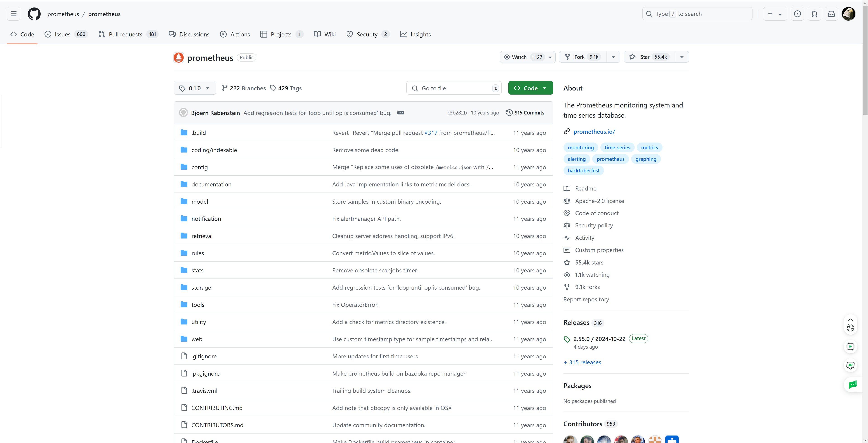Open the pull requests shortcut icon in header
Screen dimensions: 868x443
click(x=814, y=14)
